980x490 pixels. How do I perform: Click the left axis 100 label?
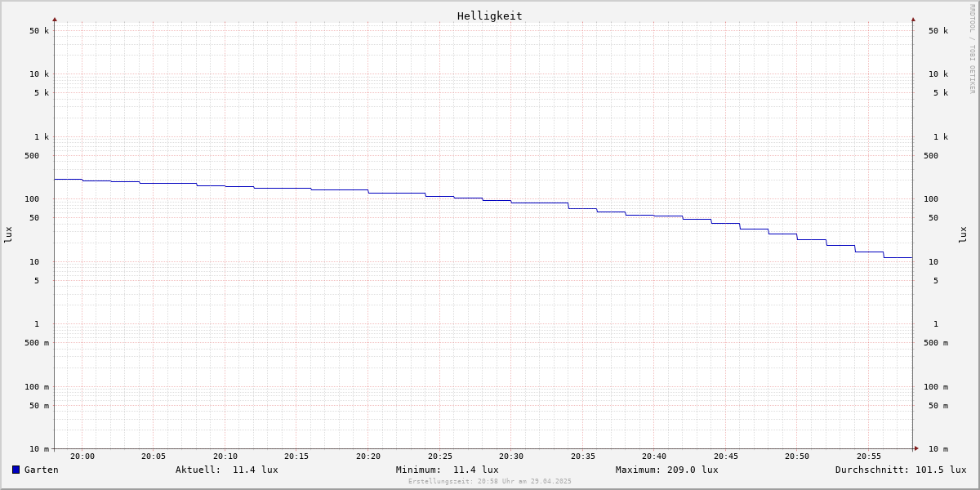click(32, 199)
